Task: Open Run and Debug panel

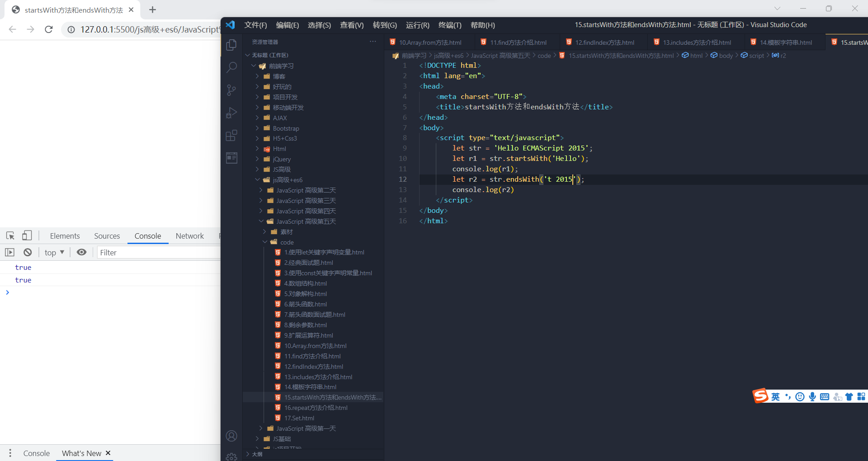Action: 231,113
